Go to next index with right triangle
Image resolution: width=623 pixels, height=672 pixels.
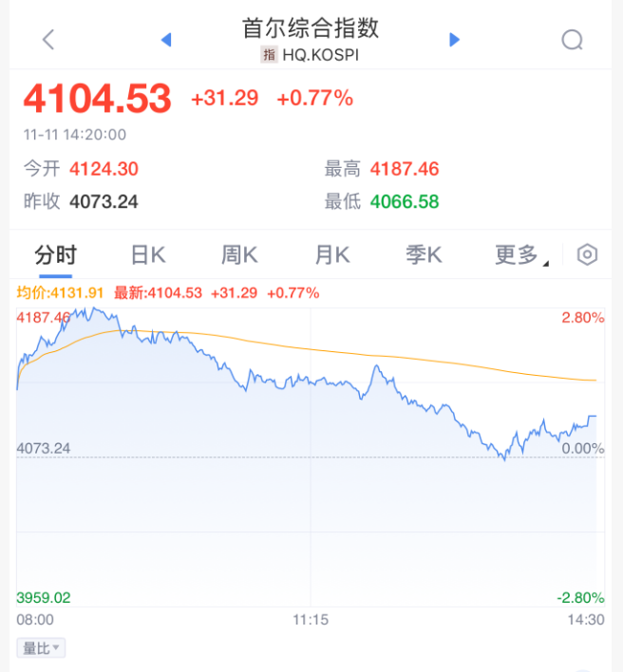454,40
